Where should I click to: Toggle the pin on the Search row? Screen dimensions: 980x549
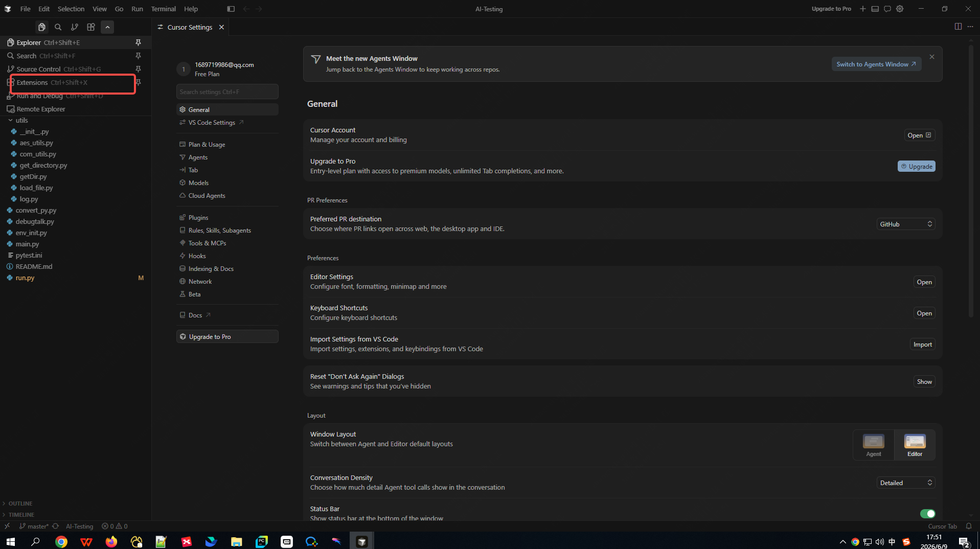click(x=138, y=56)
